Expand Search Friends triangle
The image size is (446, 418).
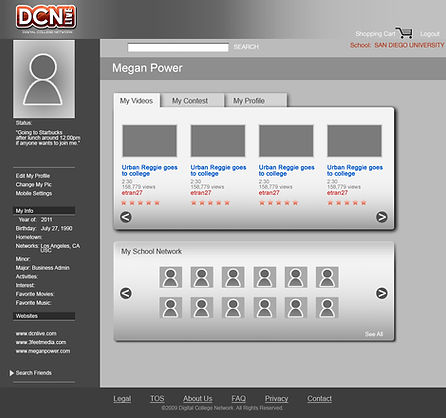coord(12,373)
